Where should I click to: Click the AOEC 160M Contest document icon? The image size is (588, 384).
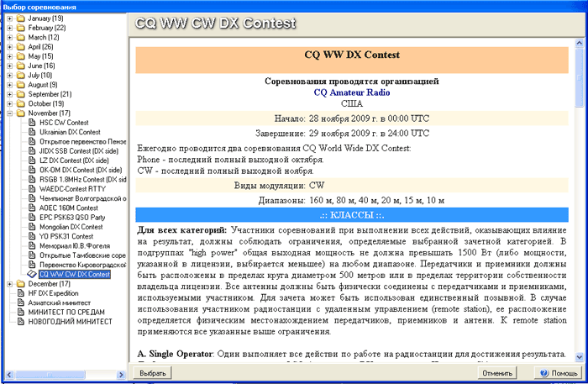32,208
